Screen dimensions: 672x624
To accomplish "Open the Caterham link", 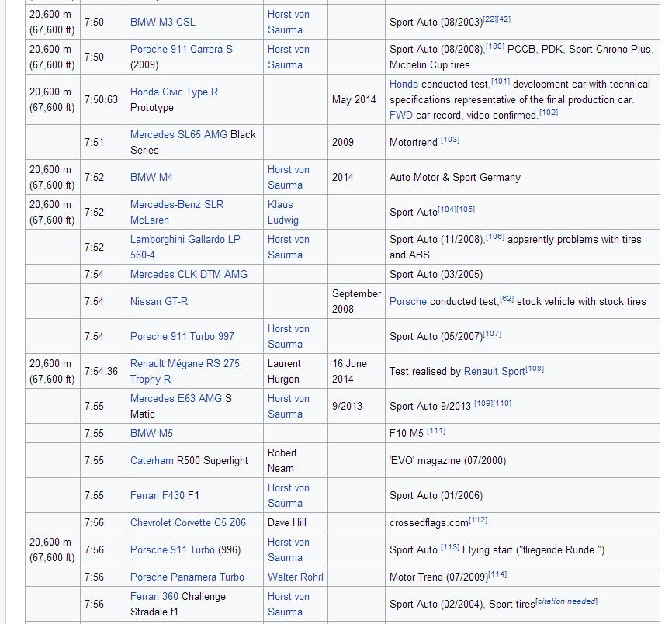I will (152, 461).
